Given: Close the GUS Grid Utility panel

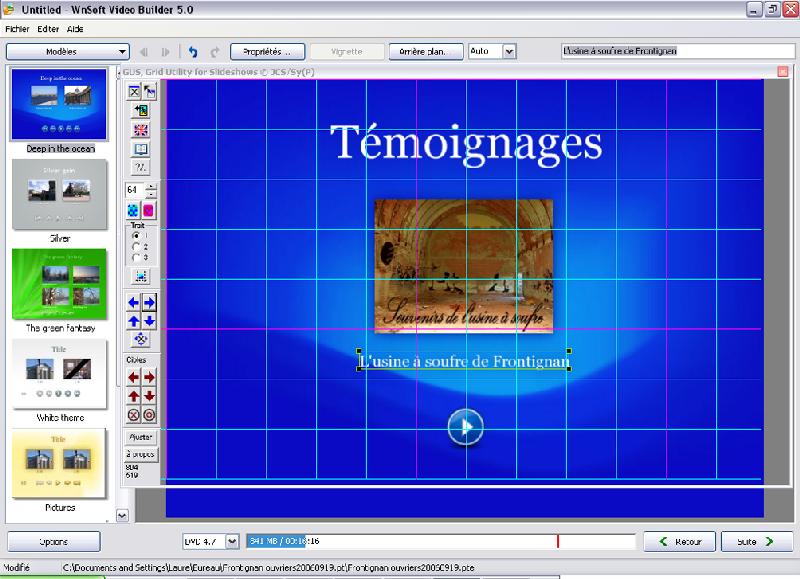Looking at the screenshot, I should [x=783, y=71].
